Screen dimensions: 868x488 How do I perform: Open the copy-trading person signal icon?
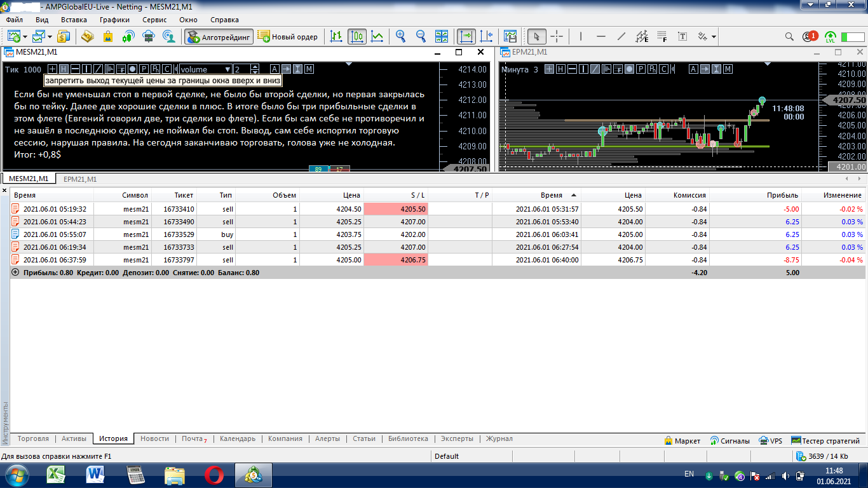[x=169, y=36]
